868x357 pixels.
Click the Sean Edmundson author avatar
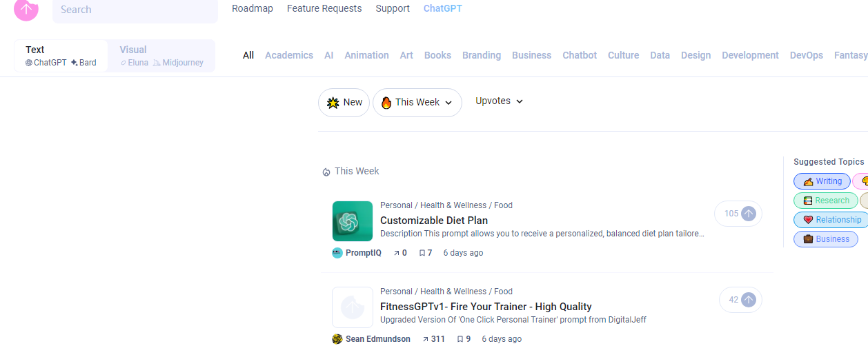tap(337, 339)
